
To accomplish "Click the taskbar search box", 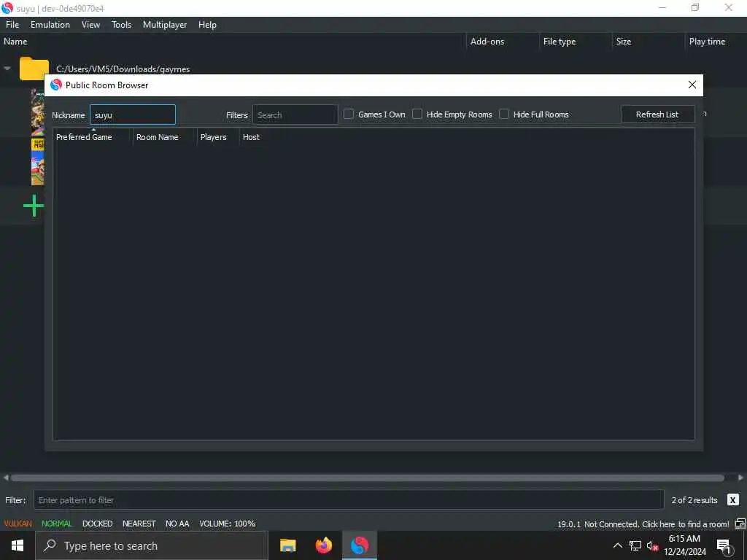I will [152, 545].
